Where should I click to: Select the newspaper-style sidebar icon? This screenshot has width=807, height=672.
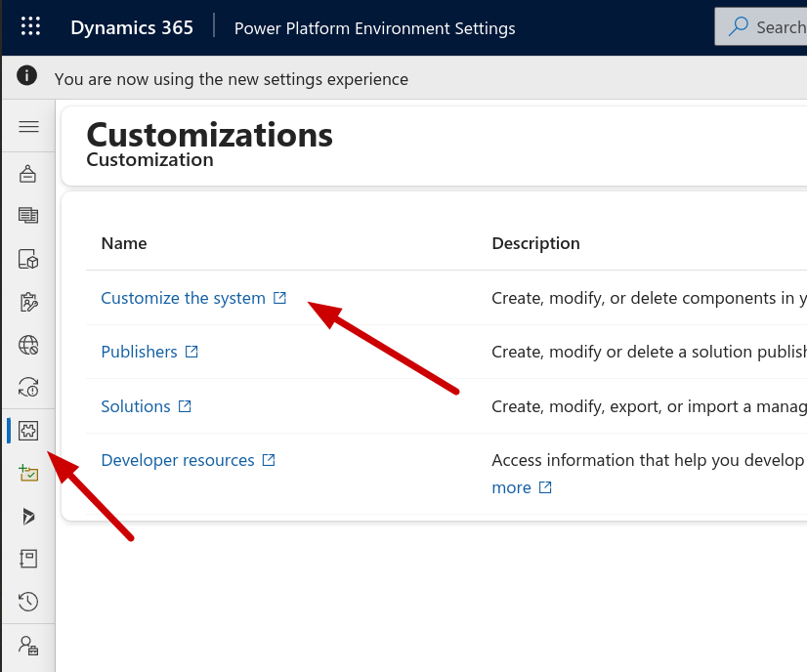click(x=28, y=216)
